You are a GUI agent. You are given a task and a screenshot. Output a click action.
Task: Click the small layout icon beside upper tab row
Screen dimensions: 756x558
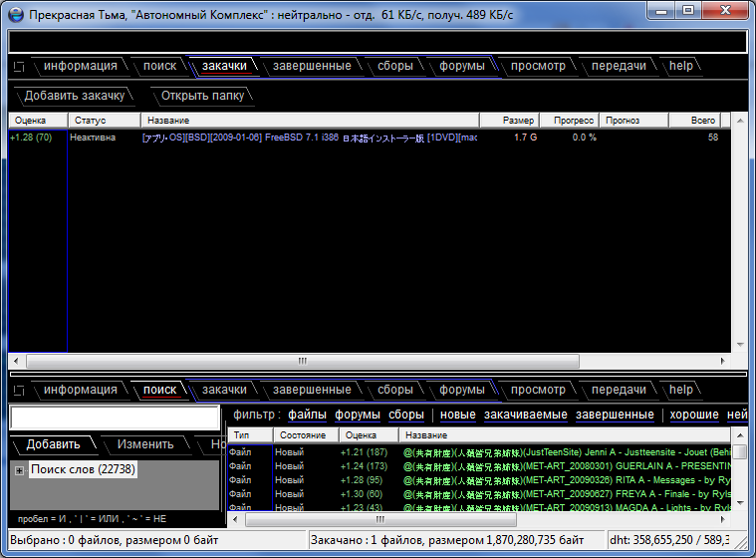(19, 67)
